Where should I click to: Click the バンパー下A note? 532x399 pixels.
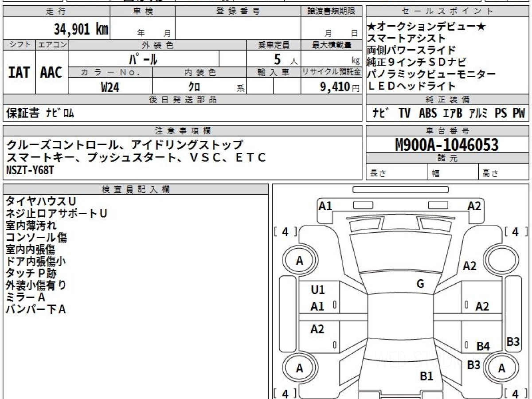[x=36, y=309]
